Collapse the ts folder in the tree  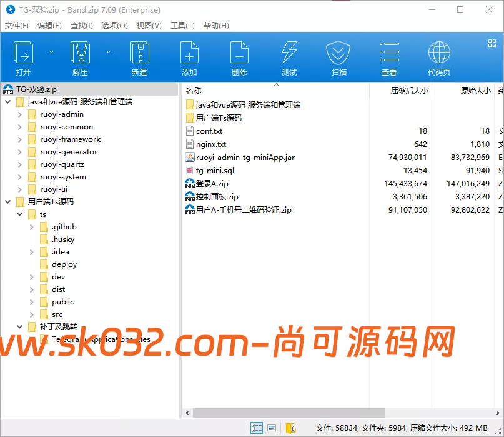[x=19, y=214]
